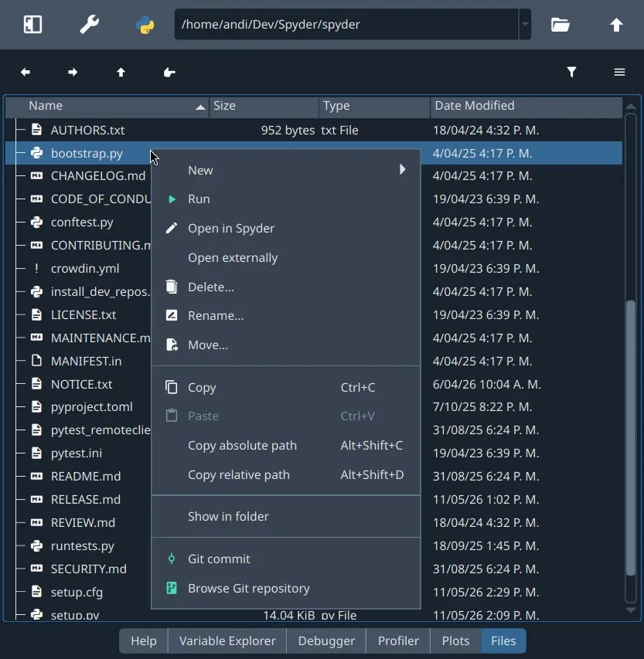This screenshot has width=644, height=659.
Task: Click markdown icon of README.md
Action: coord(36,476)
